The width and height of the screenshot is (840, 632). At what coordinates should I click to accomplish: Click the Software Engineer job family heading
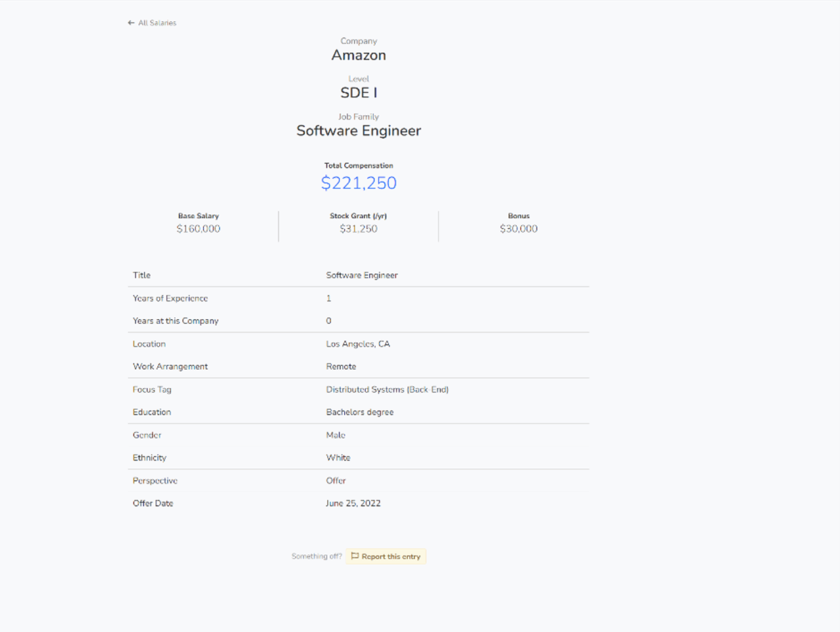[359, 131]
